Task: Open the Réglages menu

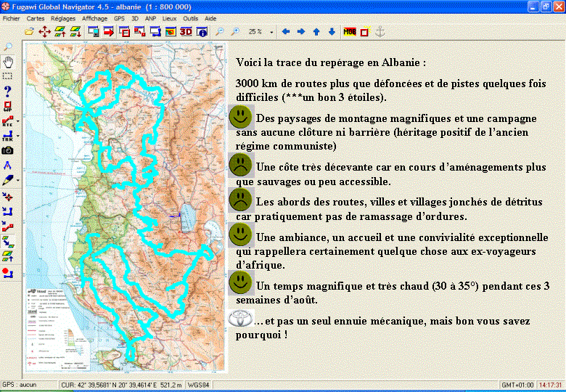Action: 63,18
